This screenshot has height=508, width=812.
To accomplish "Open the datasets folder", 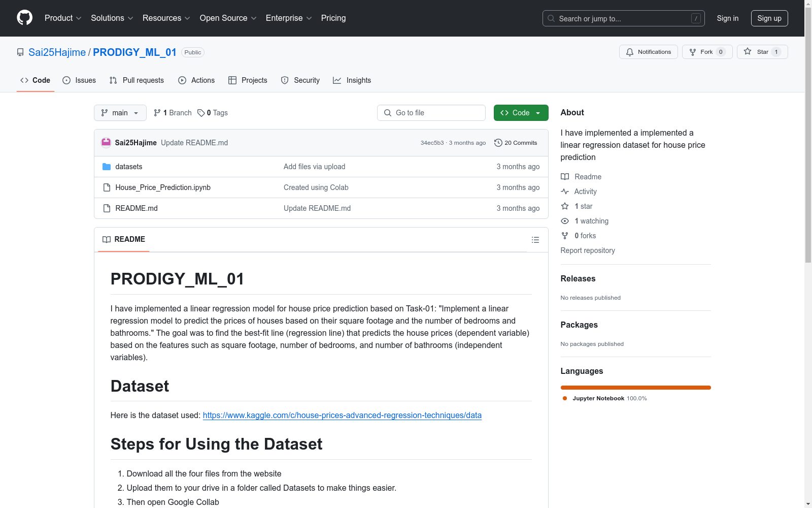I will (x=129, y=167).
